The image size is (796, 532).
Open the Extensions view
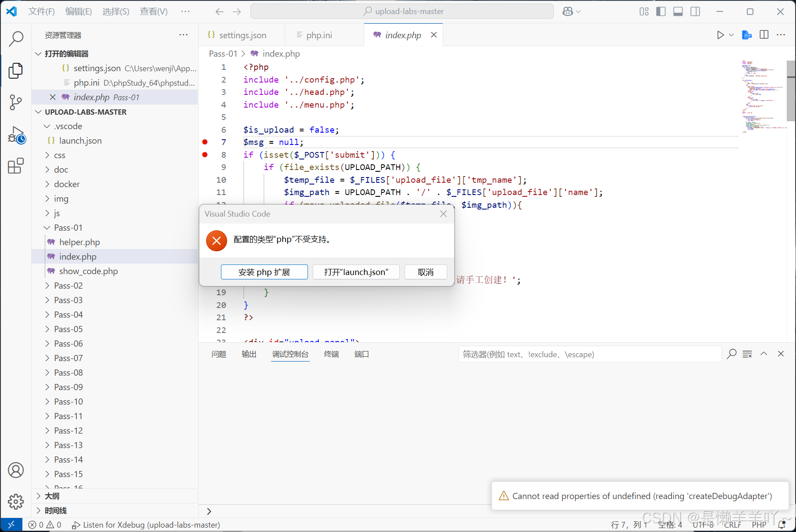(16, 166)
